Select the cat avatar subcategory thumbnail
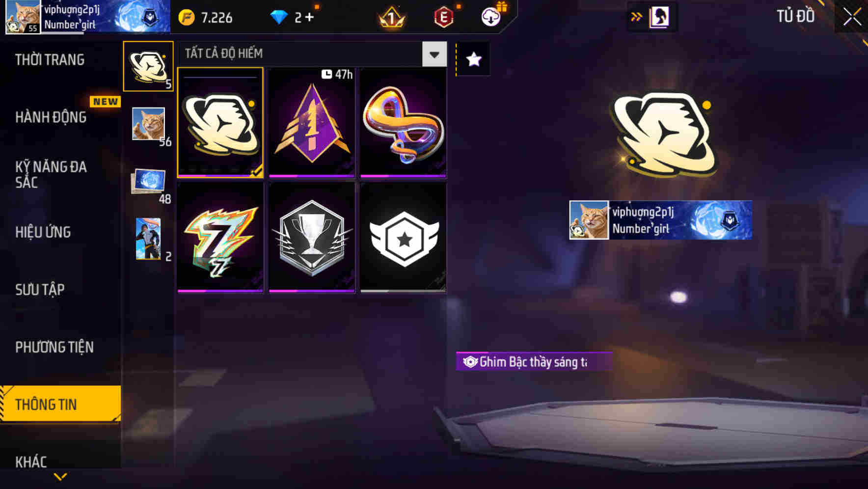The width and height of the screenshot is (868, 489). click(149, 124)
